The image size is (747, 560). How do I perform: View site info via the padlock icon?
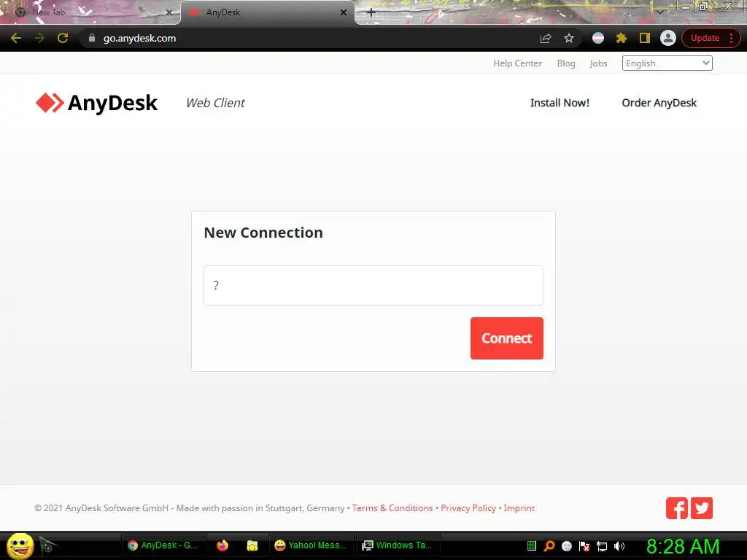point(92,38)
